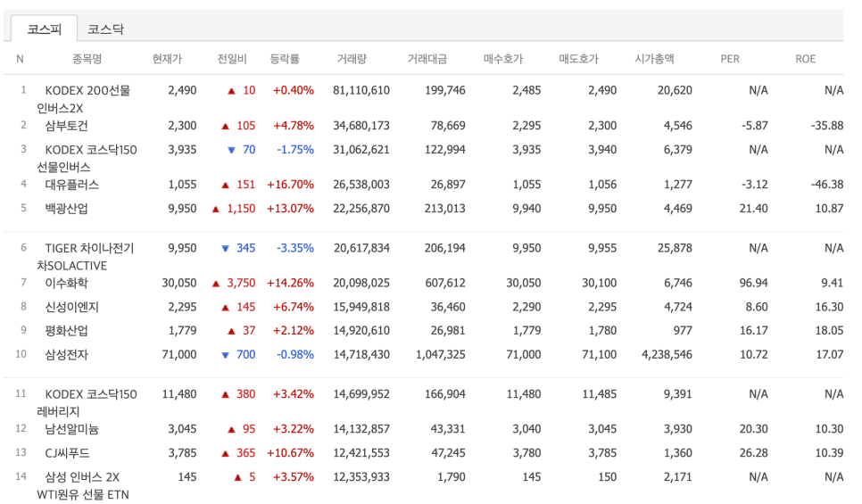Select ask price 71,100 for 삼성전자

click(x=600, y=354)
